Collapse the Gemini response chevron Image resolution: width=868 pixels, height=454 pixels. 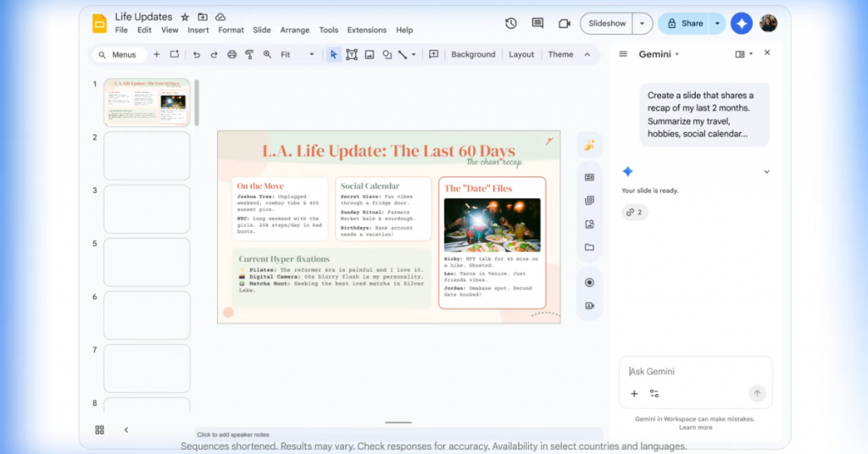[x=766, y=171]
